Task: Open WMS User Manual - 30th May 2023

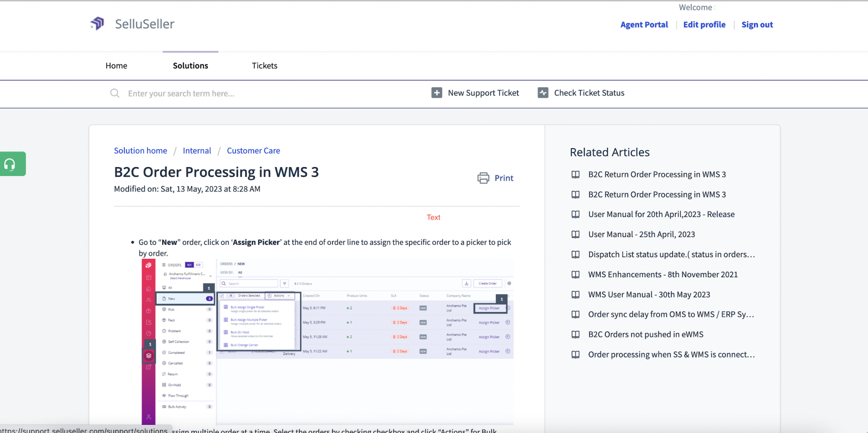Action: coord(649,295)
